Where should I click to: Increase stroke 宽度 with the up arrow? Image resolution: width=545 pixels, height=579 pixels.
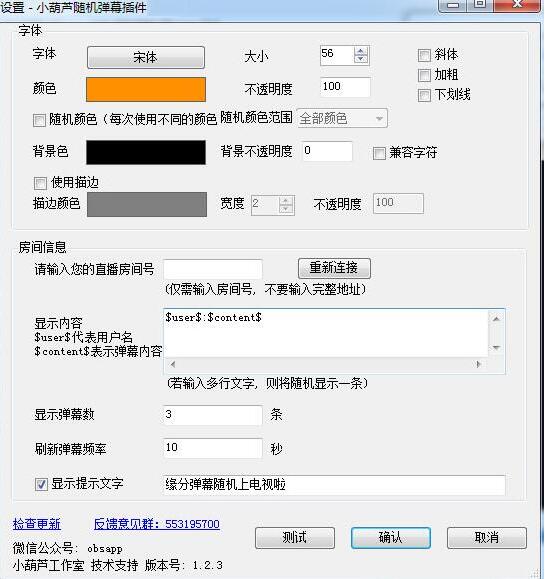(x=286, y=201)
